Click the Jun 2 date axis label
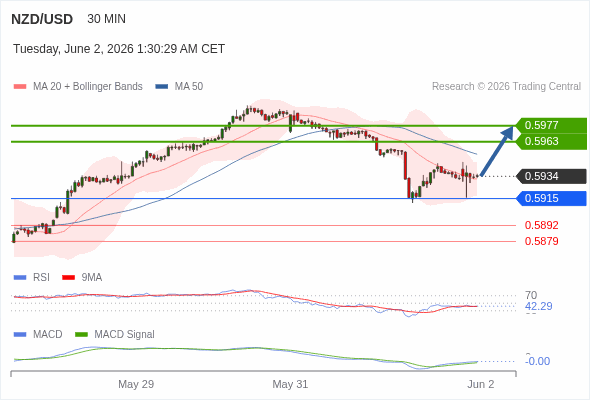Screen dimensions: 590x400 coord(481,384)
